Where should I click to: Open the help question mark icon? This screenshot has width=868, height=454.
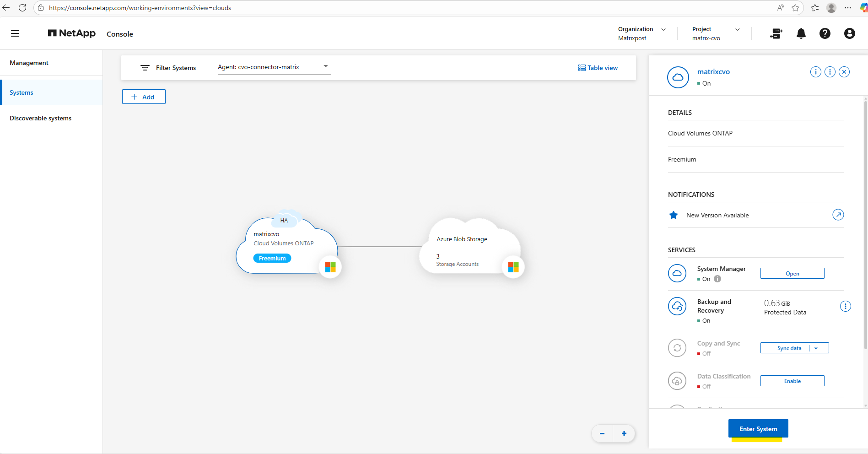pos(825,33)
